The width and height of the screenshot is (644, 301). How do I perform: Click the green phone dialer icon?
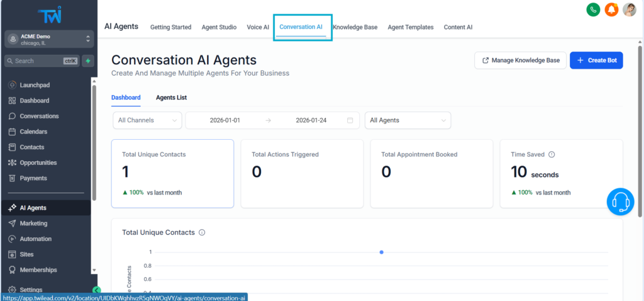592,9
